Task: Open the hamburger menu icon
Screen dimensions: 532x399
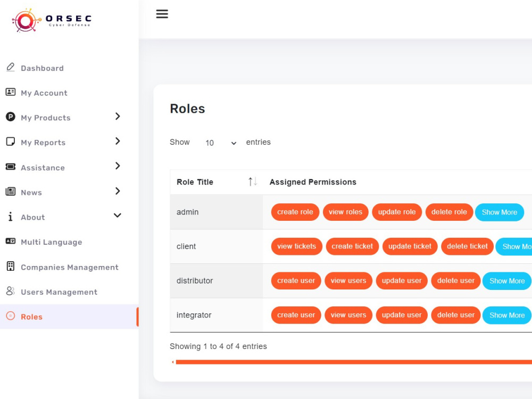Action: pyautogui.click(x=162, y=14)
